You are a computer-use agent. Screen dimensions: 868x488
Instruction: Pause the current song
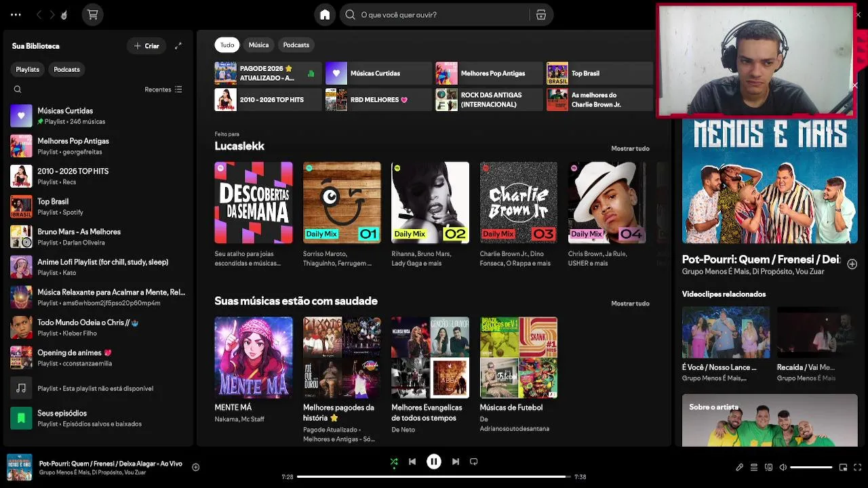click(434, 462)
